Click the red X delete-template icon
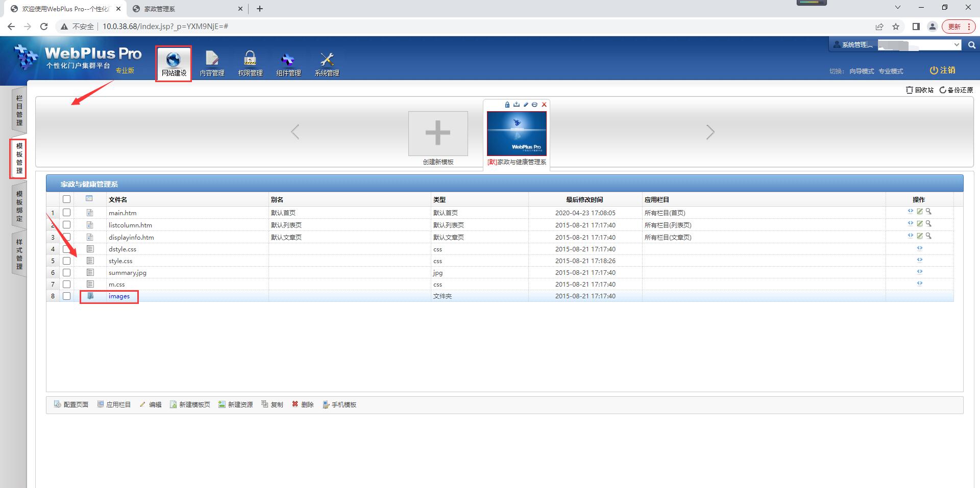 [544, 105]
